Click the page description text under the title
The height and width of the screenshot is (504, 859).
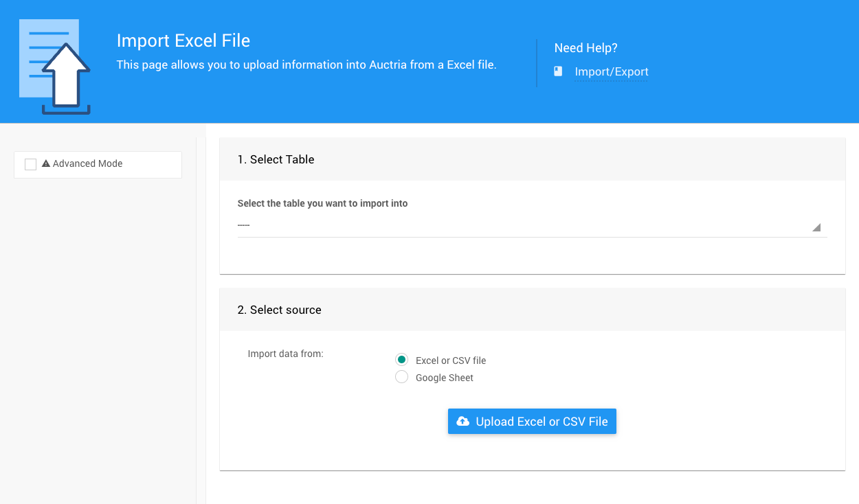point(306,65)
